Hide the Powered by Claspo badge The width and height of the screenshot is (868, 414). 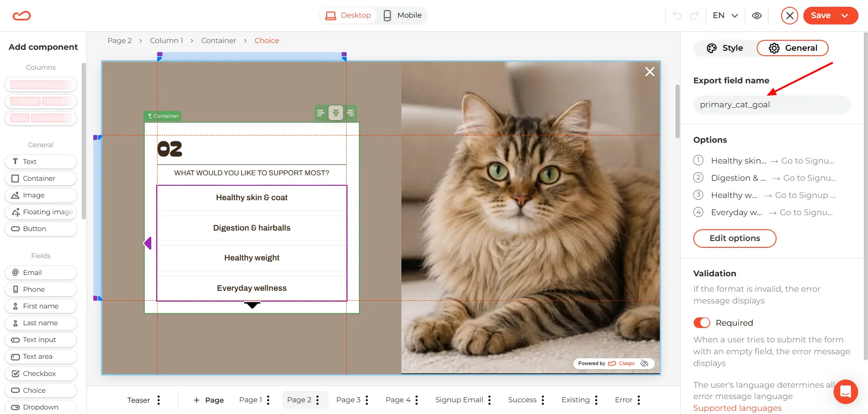click(x=644, y=364)
